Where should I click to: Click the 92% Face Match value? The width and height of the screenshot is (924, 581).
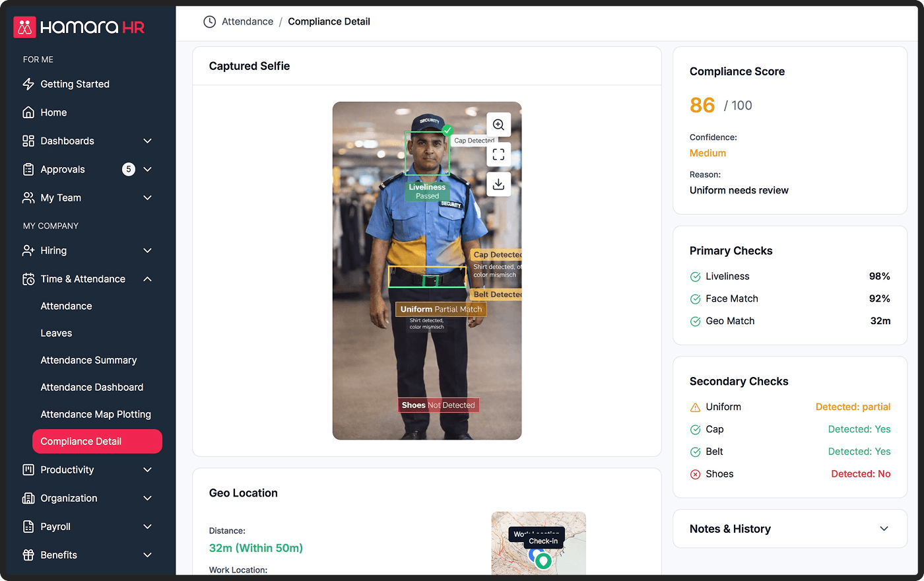point(880,298)
